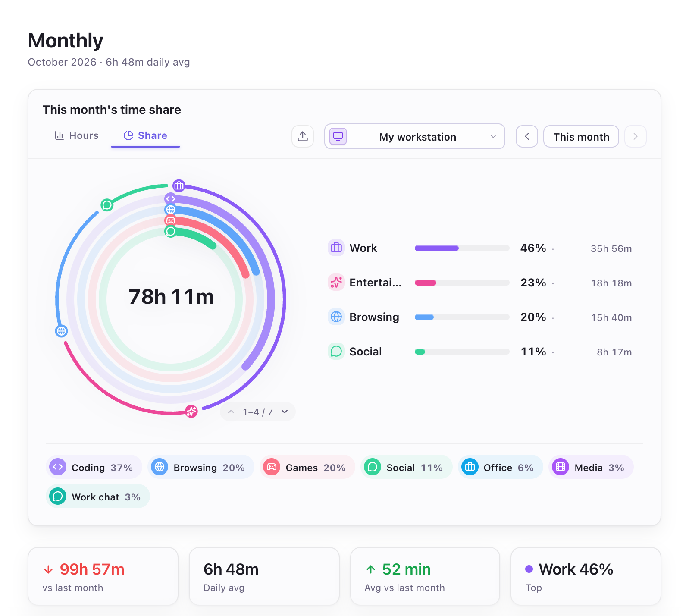Click the Social chat icon on innermost ring
The width and height of the screenshot is (689, 616).
point(171,231)
